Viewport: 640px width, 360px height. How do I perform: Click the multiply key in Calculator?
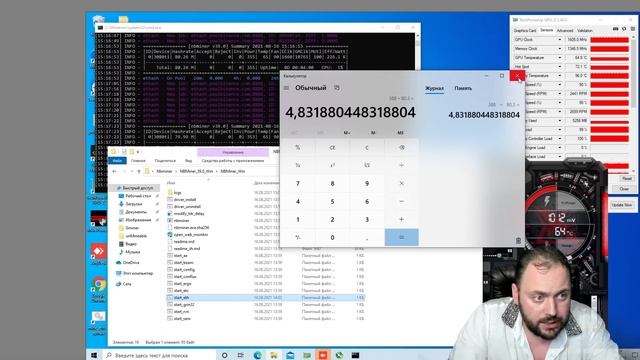click(x=402, y=183)
